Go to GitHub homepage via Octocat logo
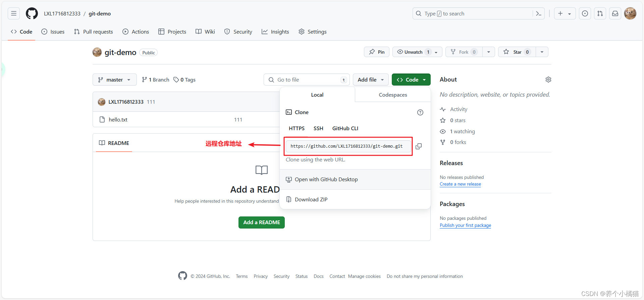 [x=32, y=13]
